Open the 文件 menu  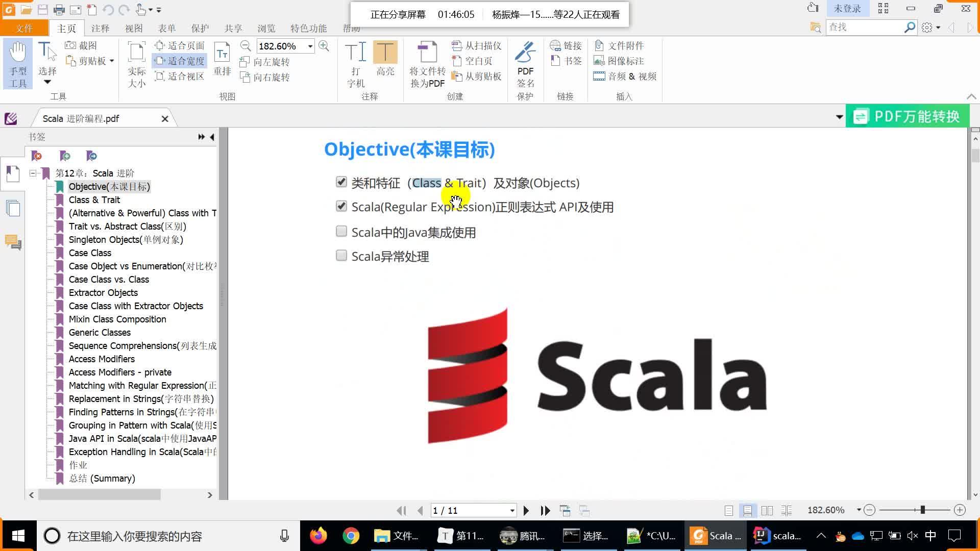coord(24,28)
